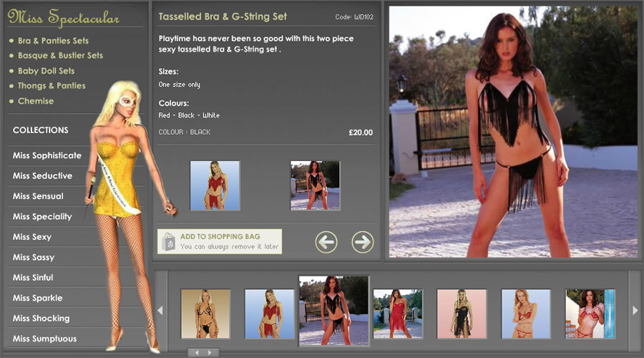
Task: Click the Miss Spectacular logo
Action: 64,18
